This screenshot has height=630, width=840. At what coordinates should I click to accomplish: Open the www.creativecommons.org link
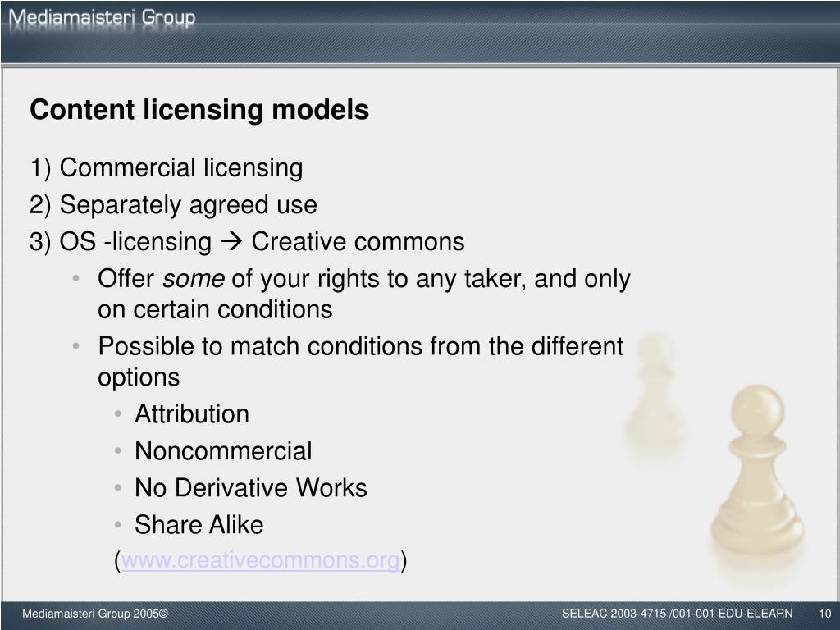click(x=260, y=560)
